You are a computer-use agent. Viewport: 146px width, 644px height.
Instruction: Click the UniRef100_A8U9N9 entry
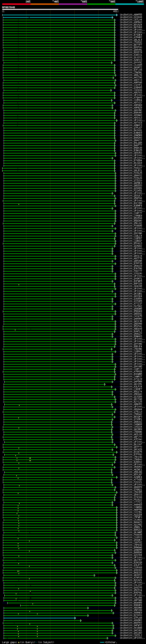[x=131, y=608]
